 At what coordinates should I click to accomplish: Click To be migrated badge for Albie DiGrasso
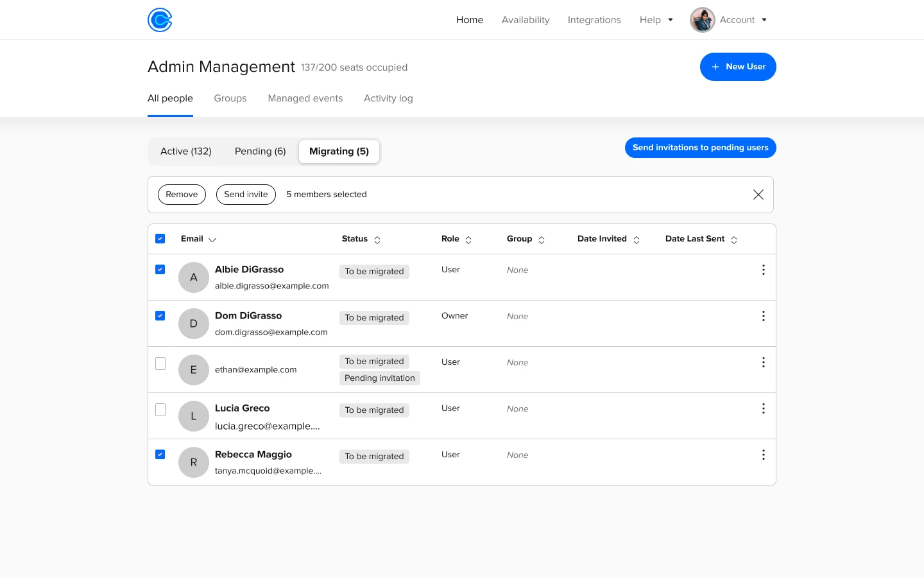point(374,272)
